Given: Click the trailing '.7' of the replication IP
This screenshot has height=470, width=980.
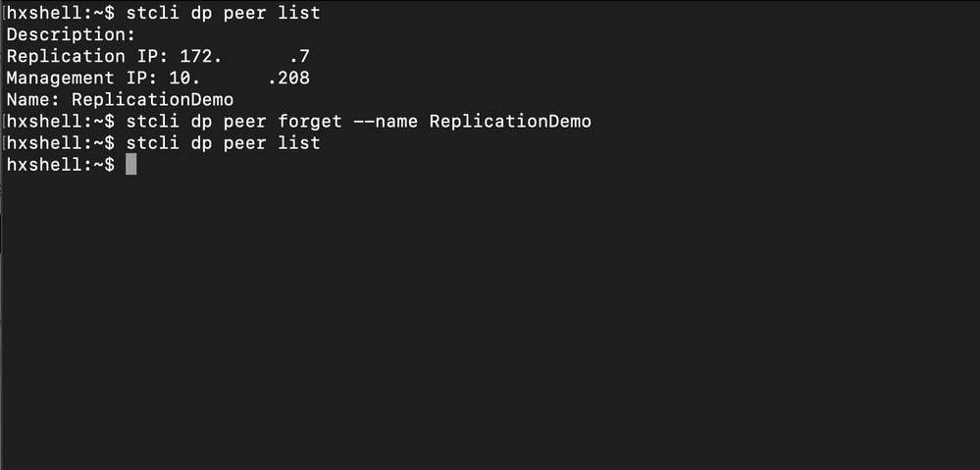Looking at the screenshot, I should tap(299, 56).
